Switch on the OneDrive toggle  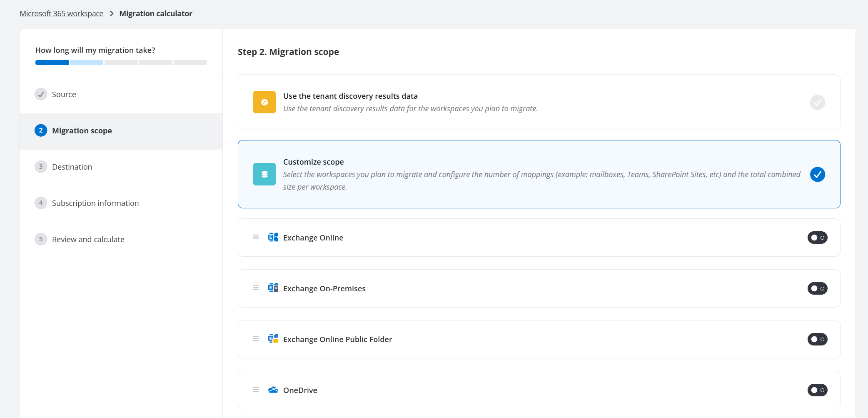(x=817, y=390)
